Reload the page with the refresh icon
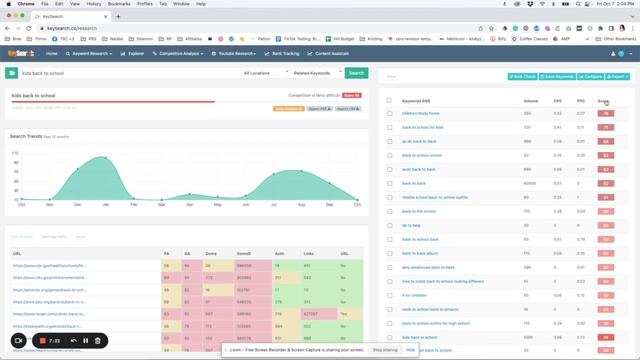 point(29,28)
